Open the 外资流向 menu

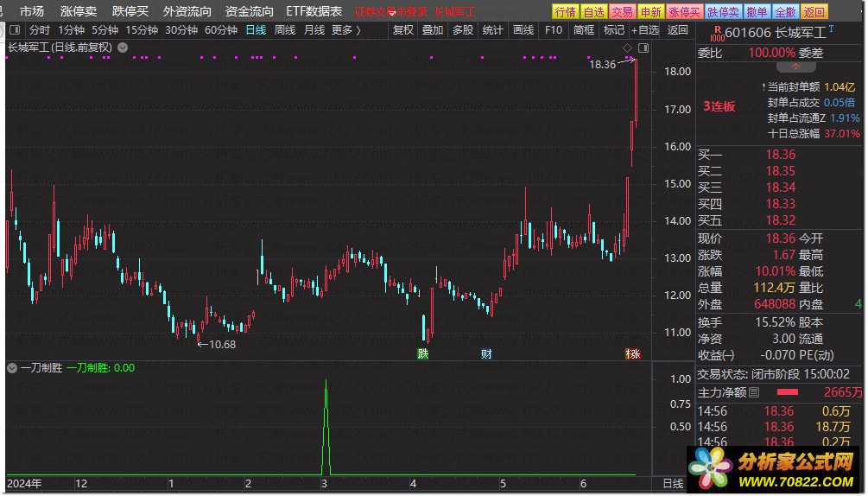[x=187, y=11]
